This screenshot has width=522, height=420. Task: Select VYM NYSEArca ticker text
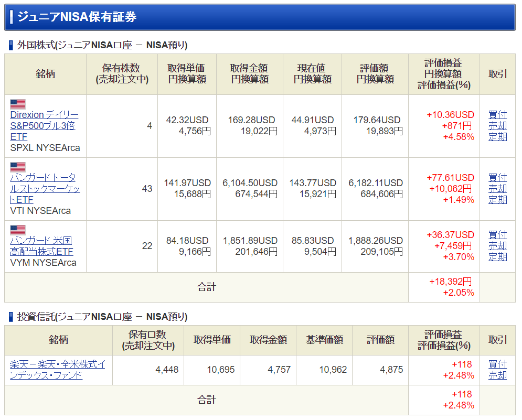[x=43, y=263]
